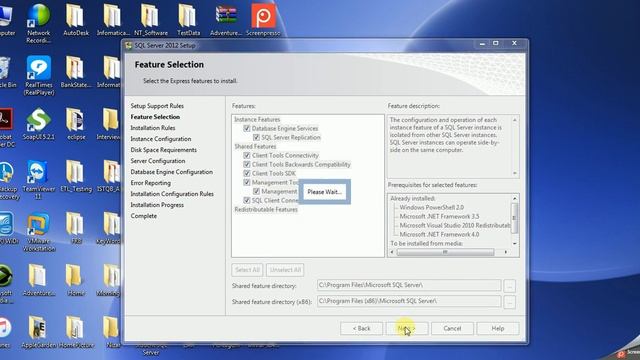
Task: Open the Home folder on desktop
Action: coord(76,280)
